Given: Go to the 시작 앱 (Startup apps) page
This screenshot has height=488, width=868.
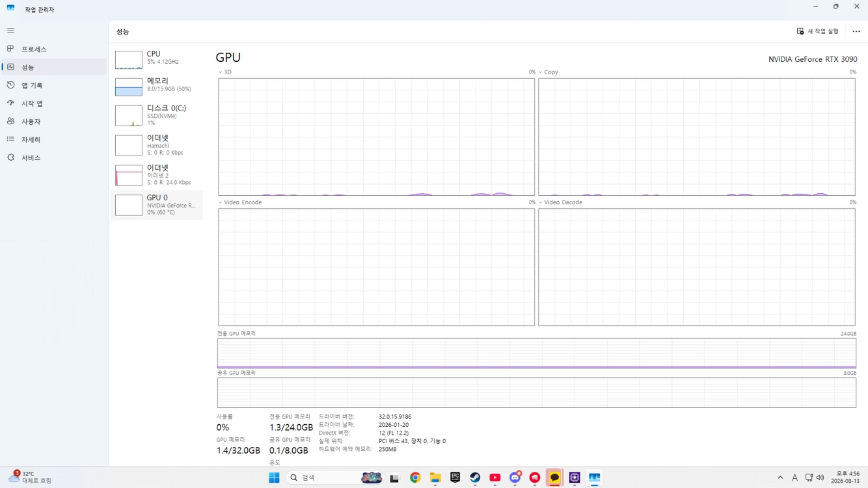Looking at the screenshot, I should point(54,103).
